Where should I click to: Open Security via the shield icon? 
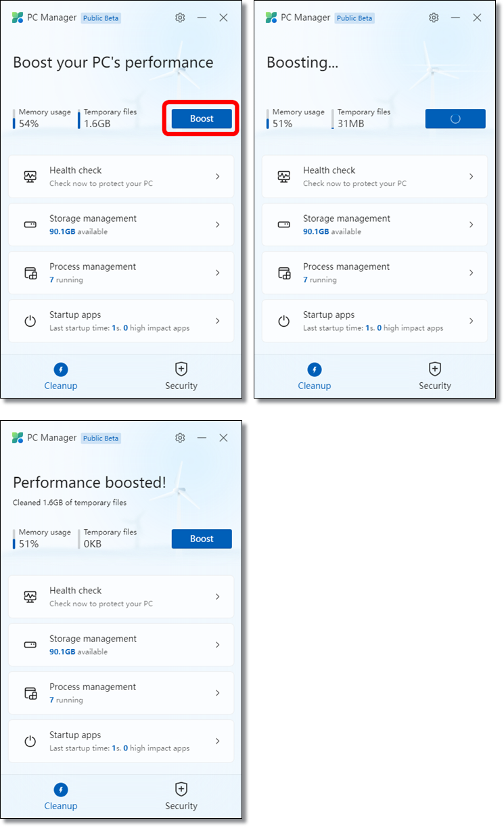(x=181, y=369)
